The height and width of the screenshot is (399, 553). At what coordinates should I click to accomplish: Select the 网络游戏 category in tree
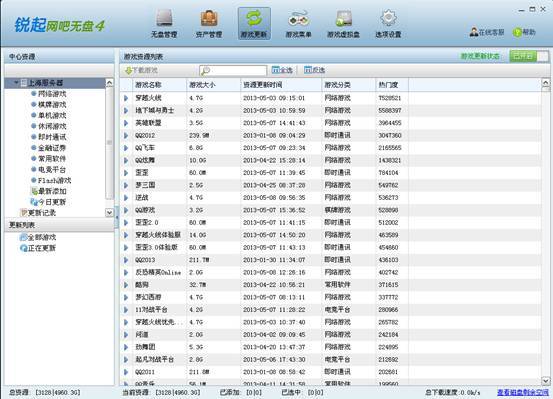[52, 94]
